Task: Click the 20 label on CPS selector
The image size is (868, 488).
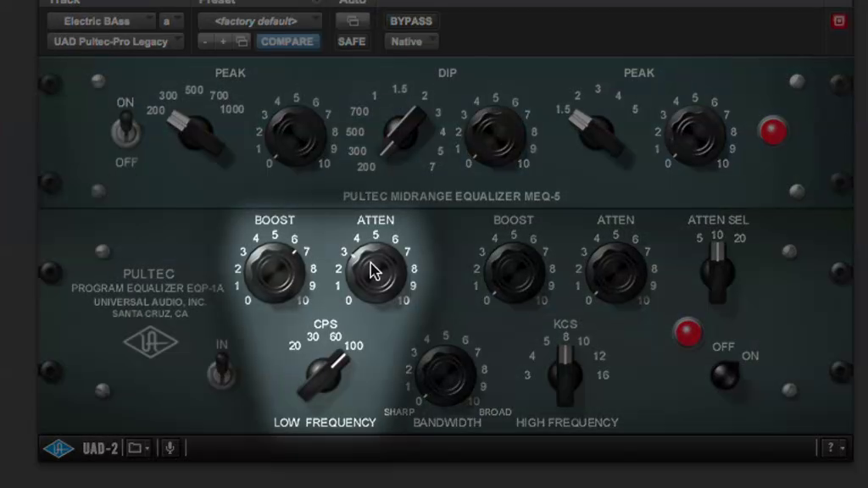Action: coord(294,346)
